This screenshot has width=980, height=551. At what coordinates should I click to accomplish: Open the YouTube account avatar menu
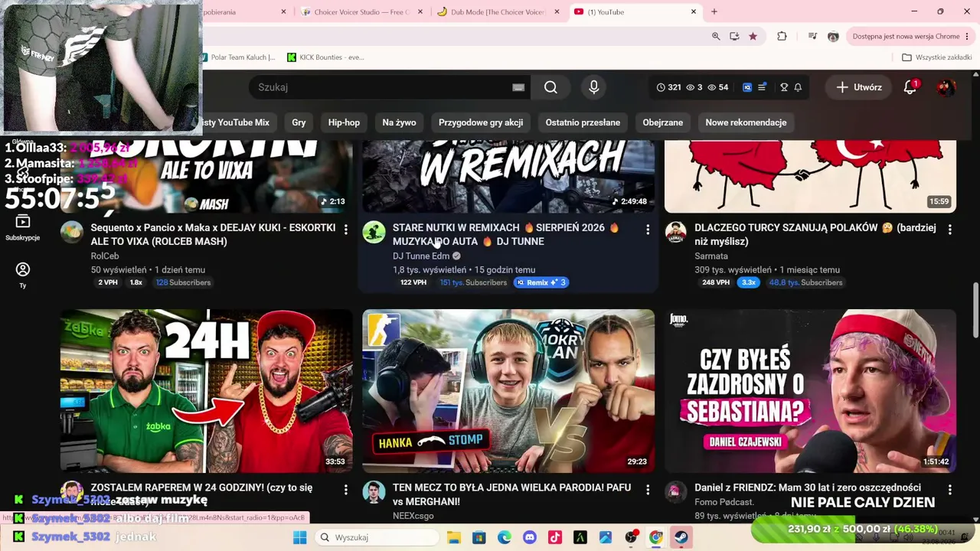(946, 87)
